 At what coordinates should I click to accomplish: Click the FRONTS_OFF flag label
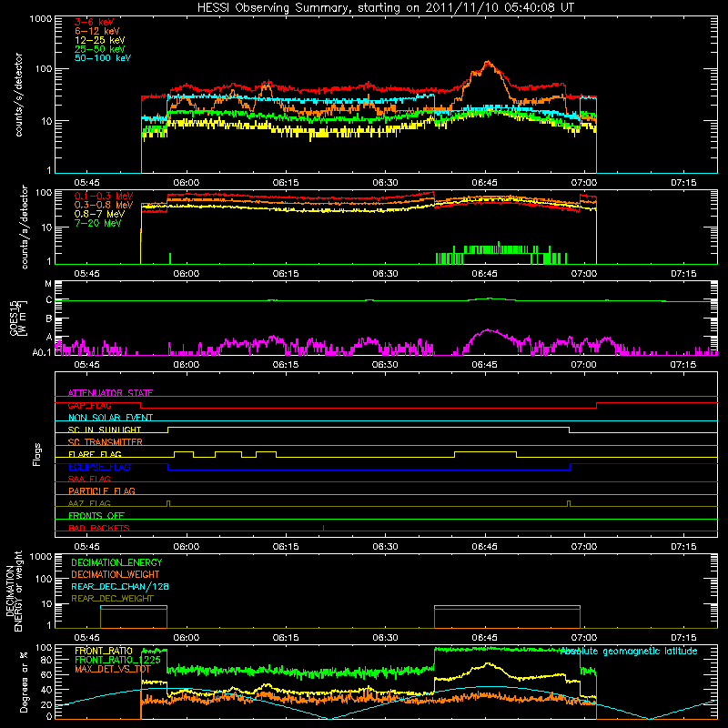96,516
